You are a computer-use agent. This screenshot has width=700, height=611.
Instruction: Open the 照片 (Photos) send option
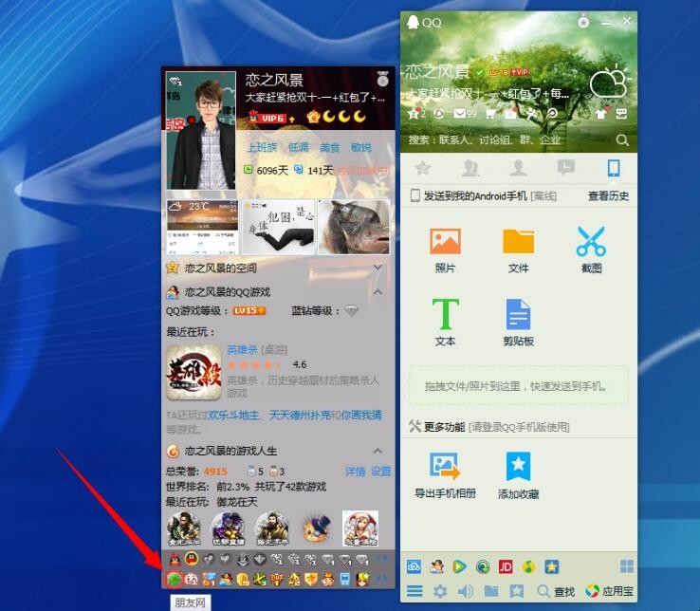pyautogui.click(x=445, y=250)
